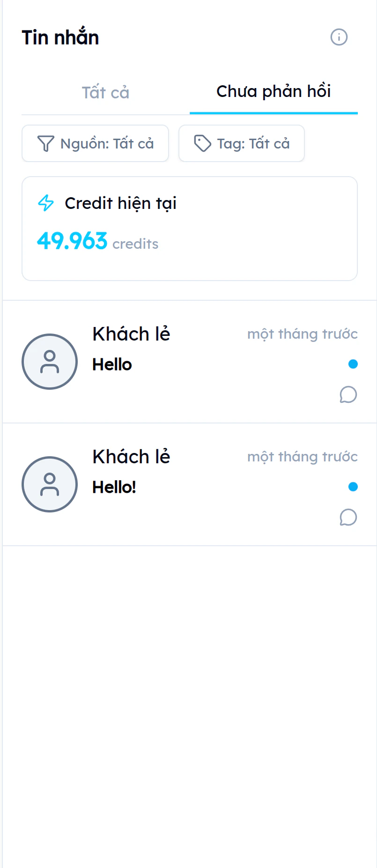Click the avatar of the second Khách lẻ
The image size is (377, 868).
click(x=49, y=484)
